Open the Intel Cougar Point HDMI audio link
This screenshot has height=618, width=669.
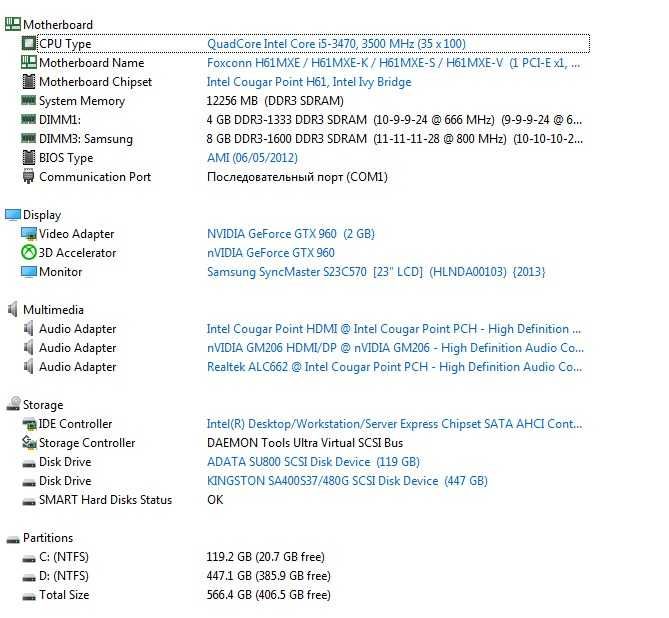click(x=394, y=329)
